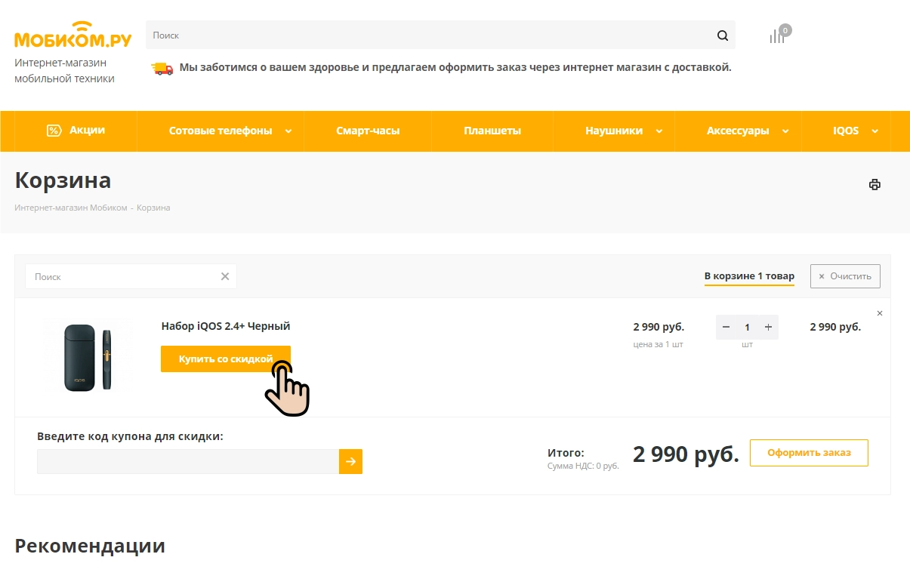Clear the cart search field with X
The width and height of the screenshot is (910, 588).
(x=225, y=276)
